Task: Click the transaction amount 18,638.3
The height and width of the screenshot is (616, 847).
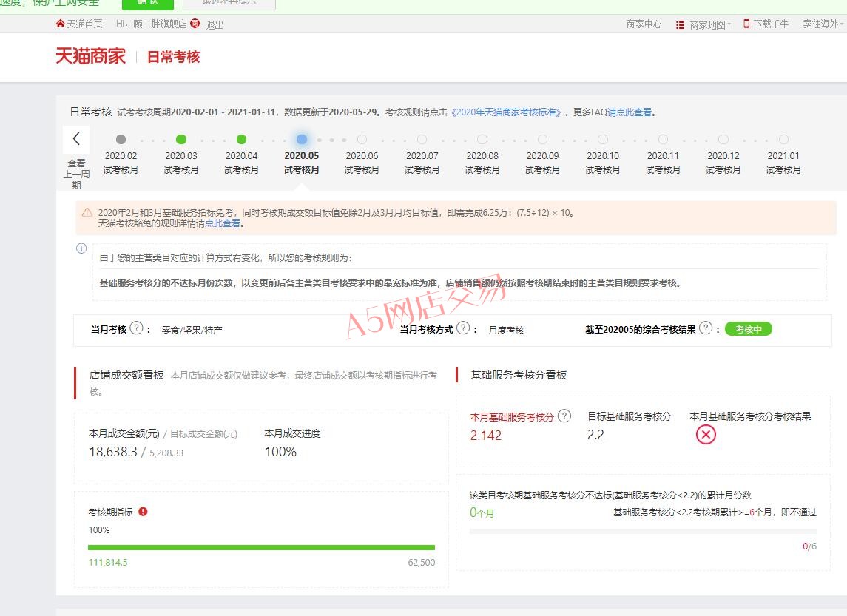Action: click(113, 452)
